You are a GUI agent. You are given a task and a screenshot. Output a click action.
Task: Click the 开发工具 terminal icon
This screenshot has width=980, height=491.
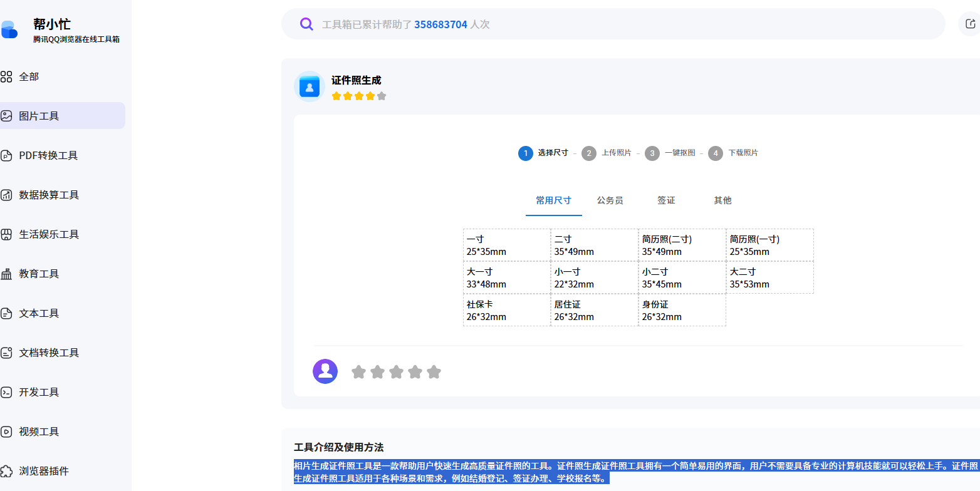click(x=7, y=392)
